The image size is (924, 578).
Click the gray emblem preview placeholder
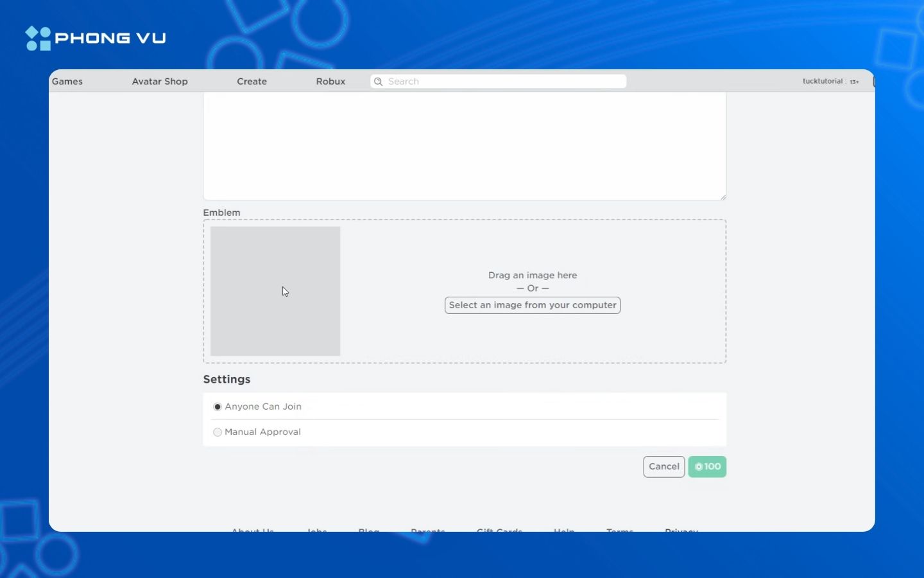coord(275,291)
